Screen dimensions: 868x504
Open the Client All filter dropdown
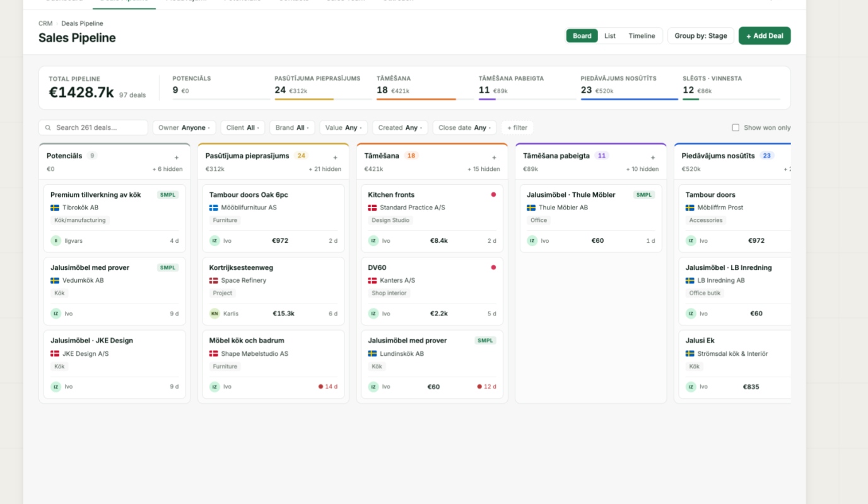(x=243, y=127)
